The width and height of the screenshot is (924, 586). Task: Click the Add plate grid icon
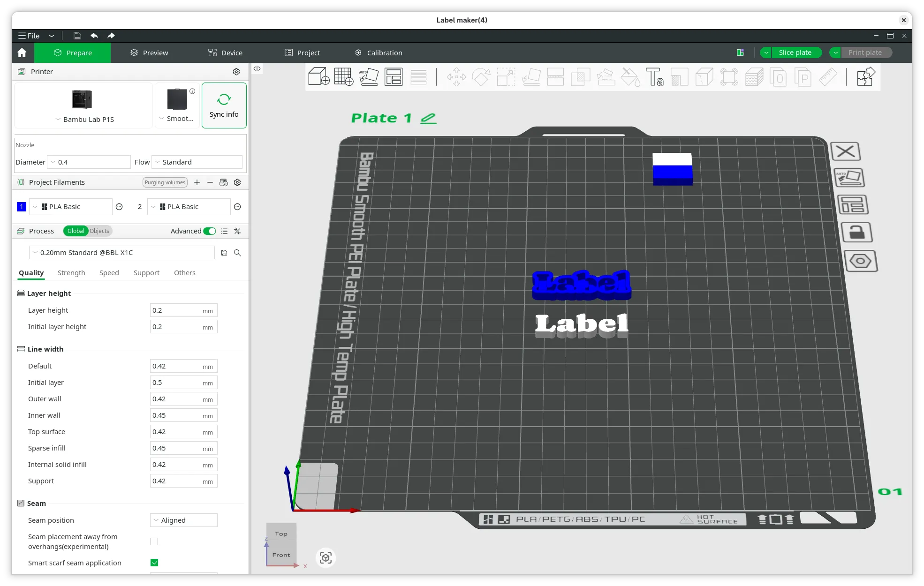click(343, 76)
